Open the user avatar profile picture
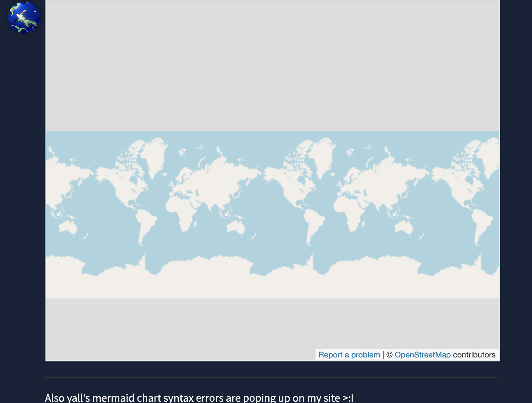Viewport: 532px width, 403px height. click(24, 17)
